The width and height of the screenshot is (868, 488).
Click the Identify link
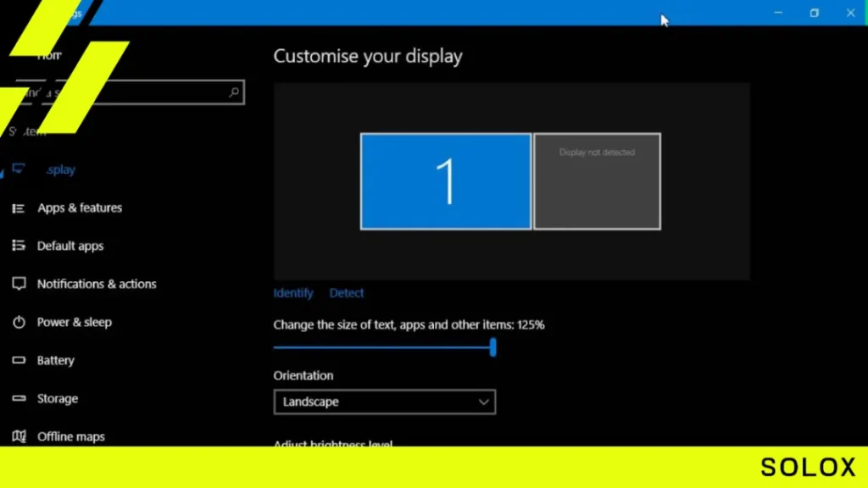point(293,292)
